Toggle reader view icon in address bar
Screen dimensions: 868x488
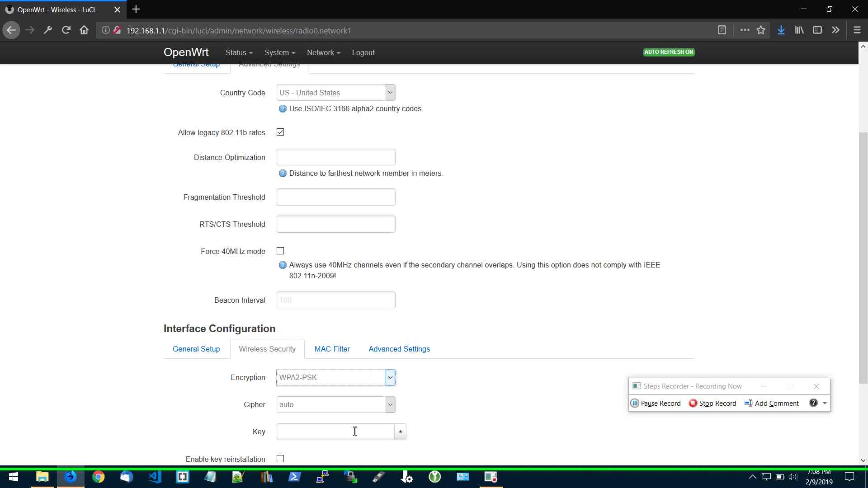point(722,30)
